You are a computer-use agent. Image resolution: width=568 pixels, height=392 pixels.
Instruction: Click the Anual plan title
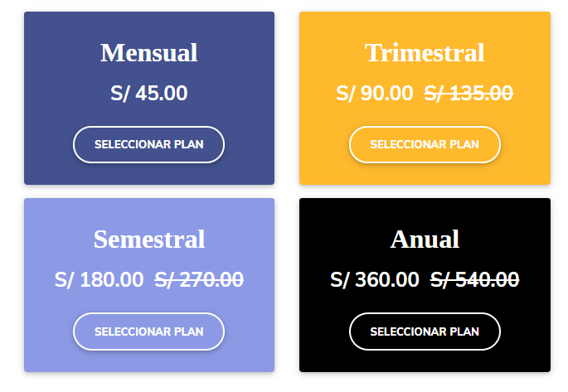tap(425, 239)
